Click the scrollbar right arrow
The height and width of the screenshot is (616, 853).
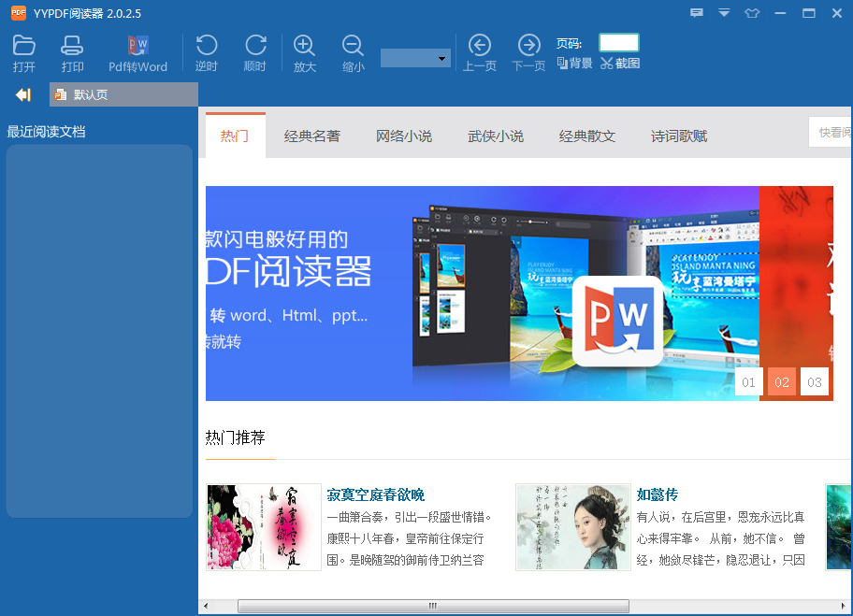click(x=844, y=606)
